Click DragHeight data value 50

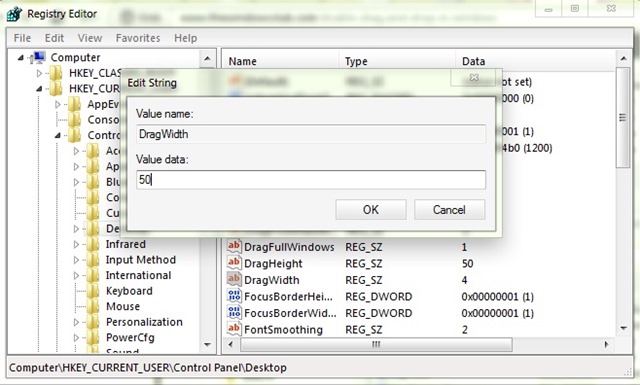[467, 263]
